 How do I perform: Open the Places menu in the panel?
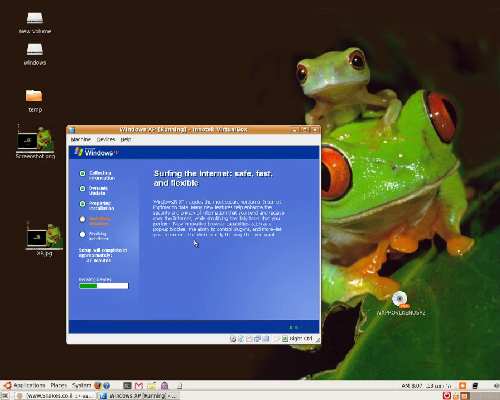58,385
